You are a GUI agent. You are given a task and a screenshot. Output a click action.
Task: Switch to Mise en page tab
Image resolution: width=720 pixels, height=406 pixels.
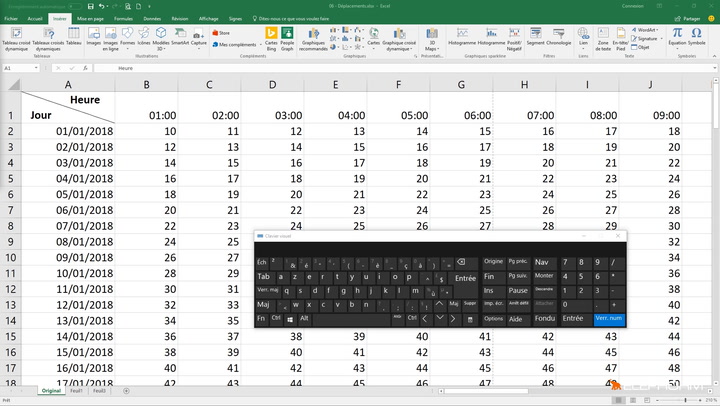tap(90, 19)
